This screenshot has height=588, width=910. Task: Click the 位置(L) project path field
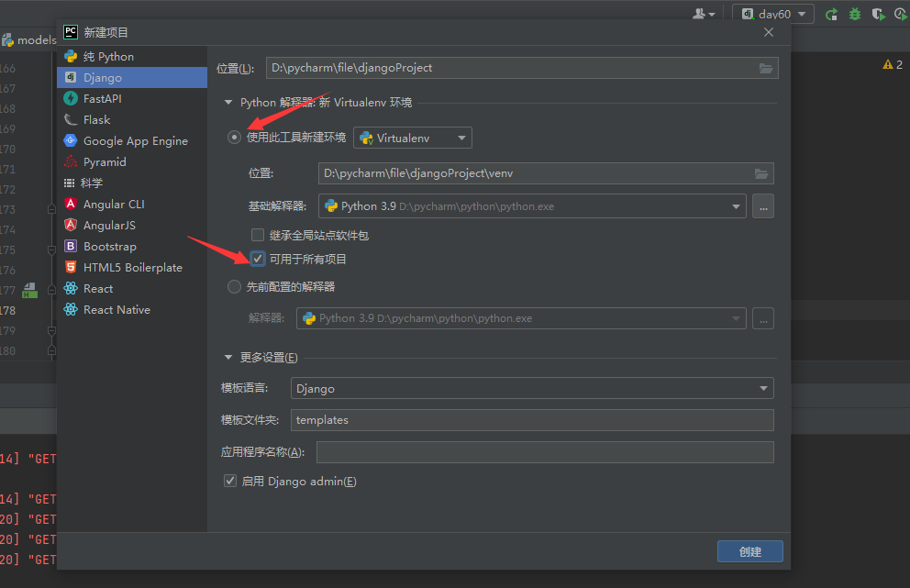(x=522, y=68)
